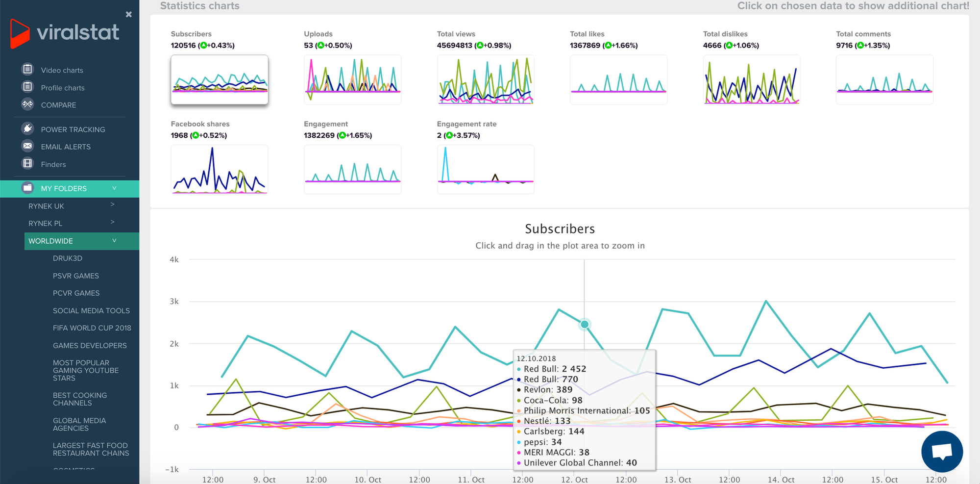This screenshot has height=484, width=980.
Task: Open the Finders menu item
Action: 53,164
